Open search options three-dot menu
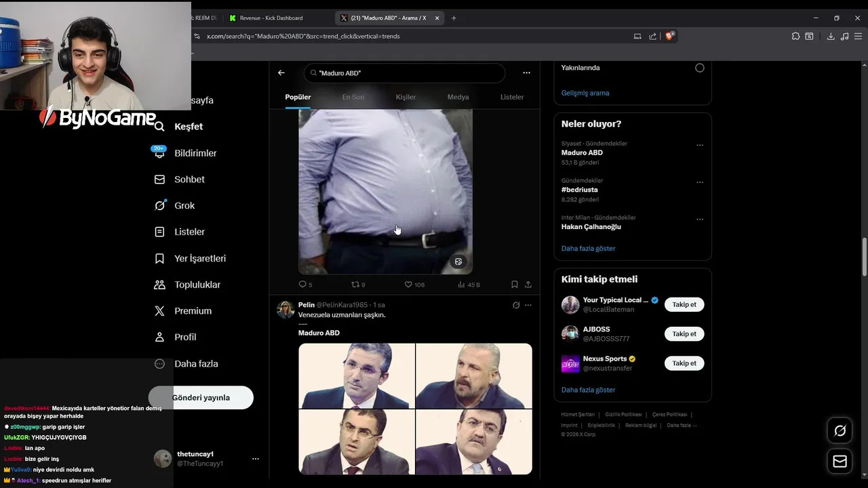 (x=526, y=73)
